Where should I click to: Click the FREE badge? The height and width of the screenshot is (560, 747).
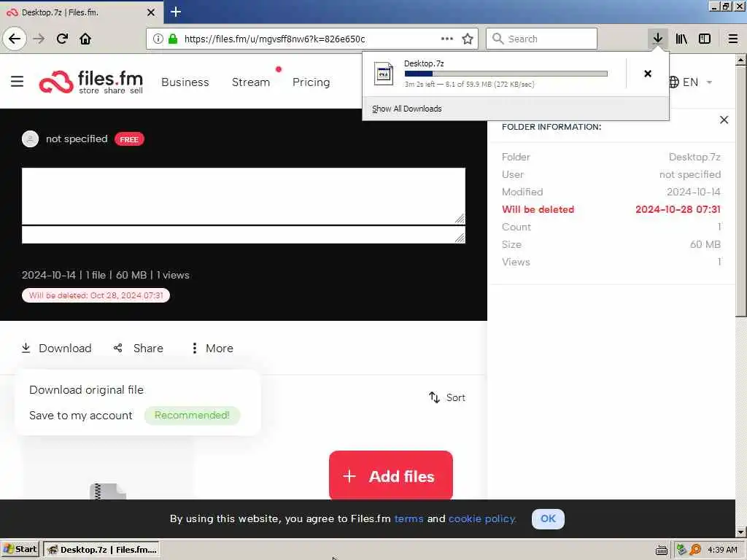(x=129, y=139)
